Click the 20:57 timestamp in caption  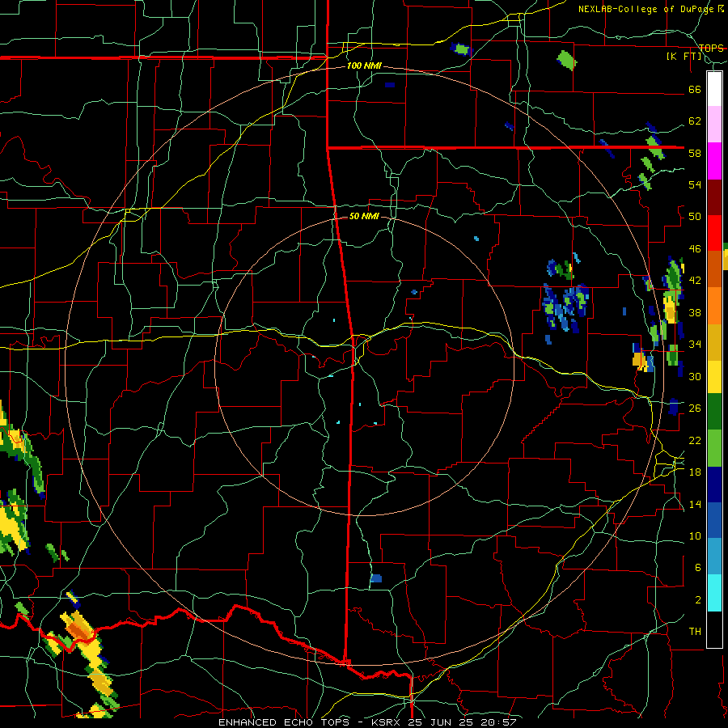(x=500, y=722)
